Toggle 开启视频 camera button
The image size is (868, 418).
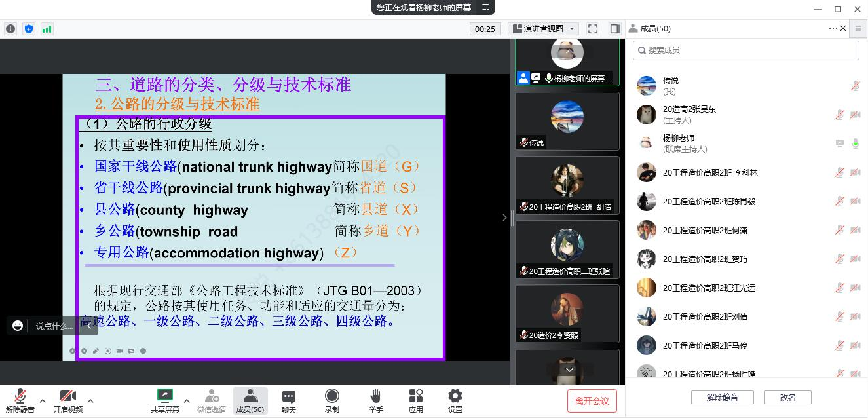coord(67,400)
